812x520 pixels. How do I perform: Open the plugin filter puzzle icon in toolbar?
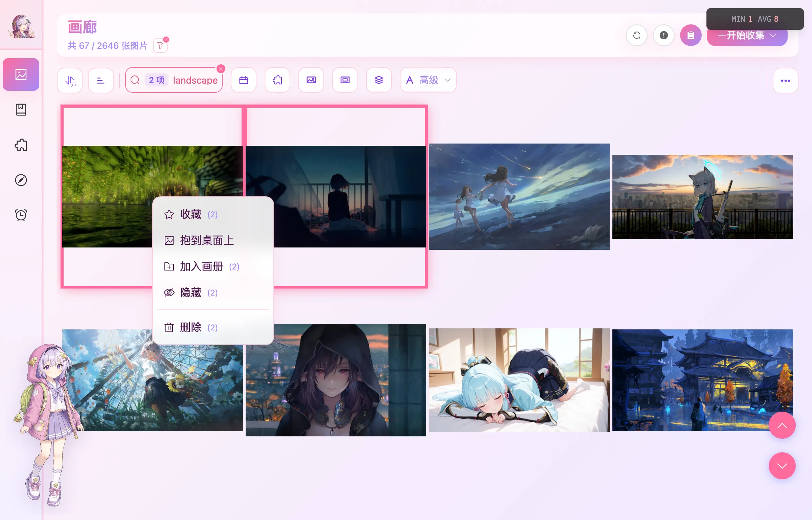click(x=277, y=80)
